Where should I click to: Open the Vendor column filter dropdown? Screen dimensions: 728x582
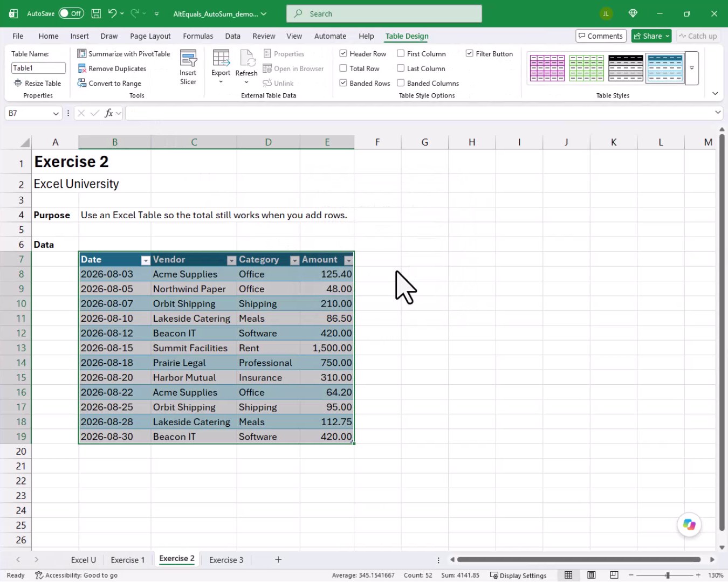click(x=231, y=260)
